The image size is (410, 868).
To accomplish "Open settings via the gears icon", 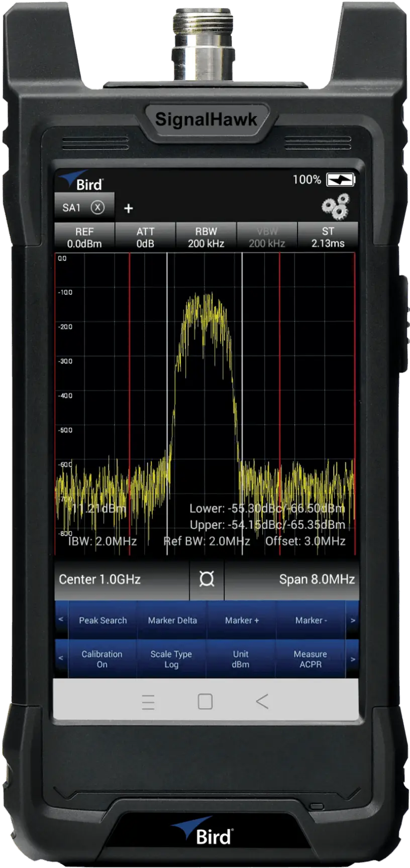I will (x=336, y=207).
